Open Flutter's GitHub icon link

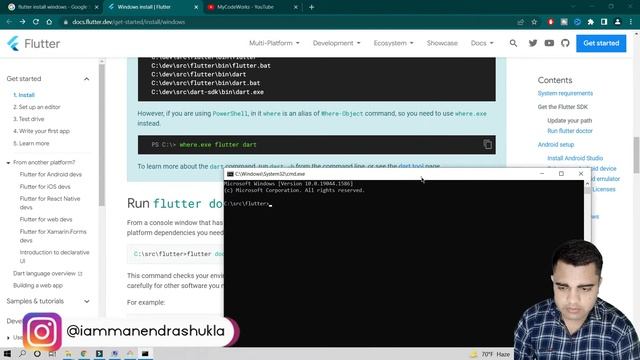pos(565,43)
